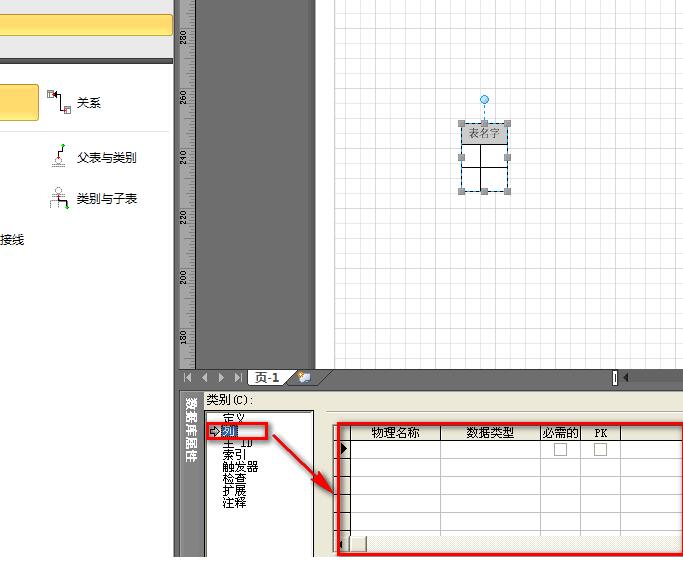Select 列 in the category list
The width and height of the screenshot is (683, 562).
coord(229,431)
